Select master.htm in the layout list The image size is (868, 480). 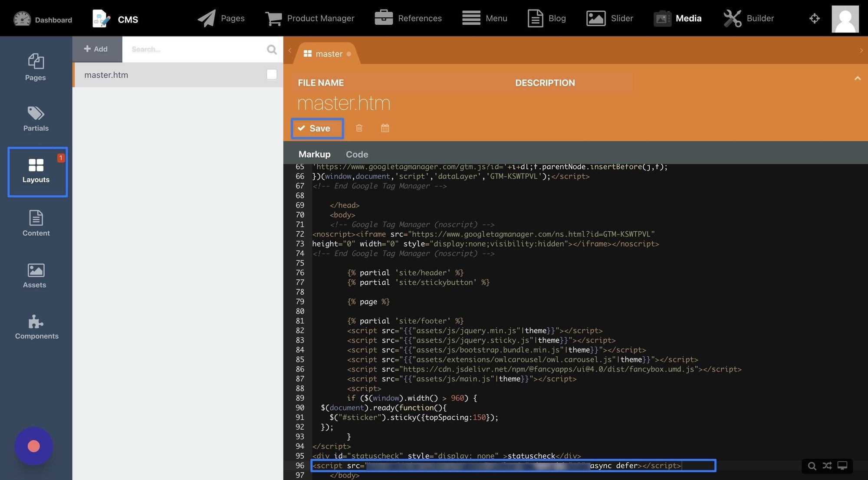click(x=178, y=75)
